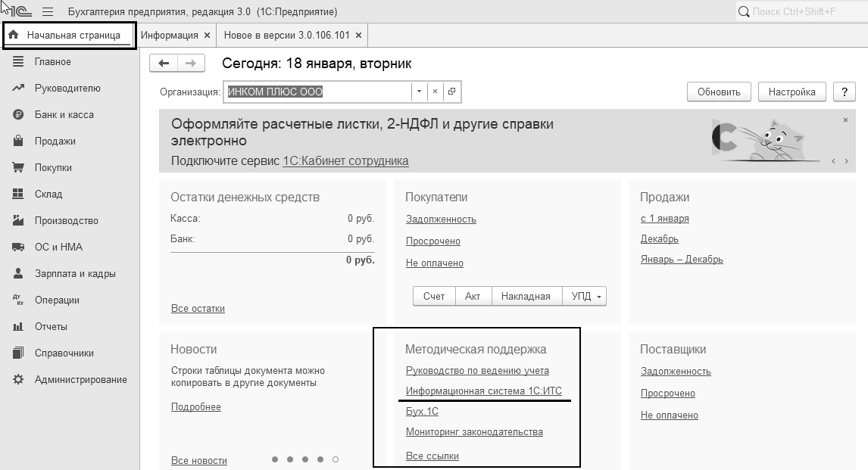Click the 1C logo icon
Viewport: 868px width, 470px height.
[21, 11]
